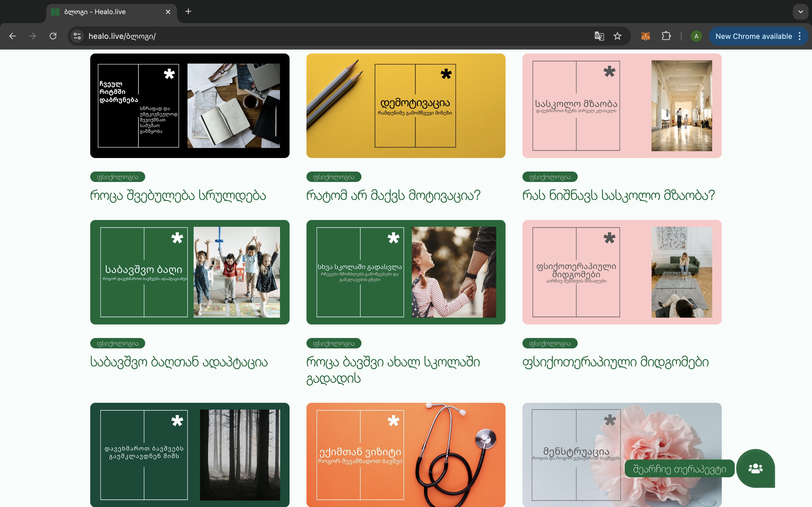Open a new browser tab
The image size is (812, 507).
(188, 12)
